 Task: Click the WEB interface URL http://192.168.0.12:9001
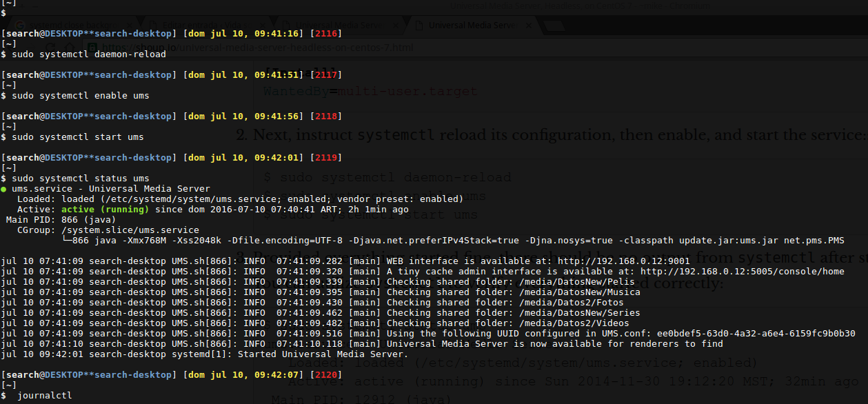click(624, 261)
